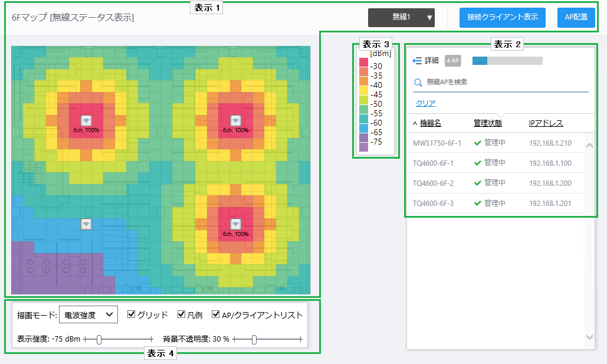Select the bottom-right AP icon on the map
The height and width of the screenshot is (364, 607).
235,224
